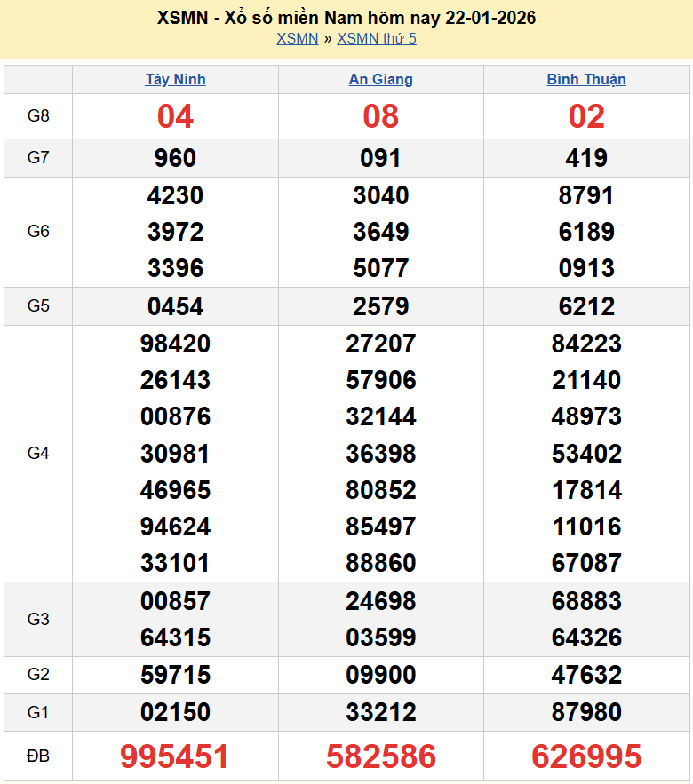Open the XSMN thứ 5 link
The width and height of the screenshot is (693, 784).
coord(377,38)
